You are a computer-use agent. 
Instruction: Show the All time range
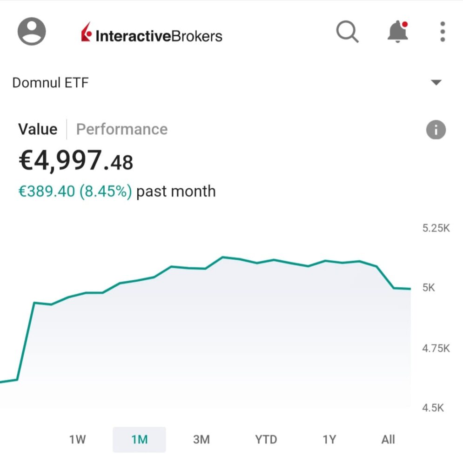388,439
